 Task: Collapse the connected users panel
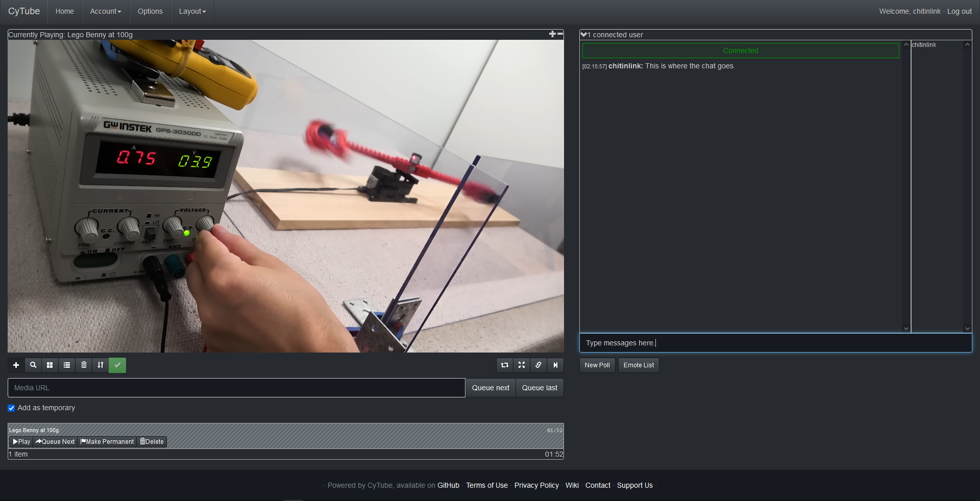[x=583, y=35]
